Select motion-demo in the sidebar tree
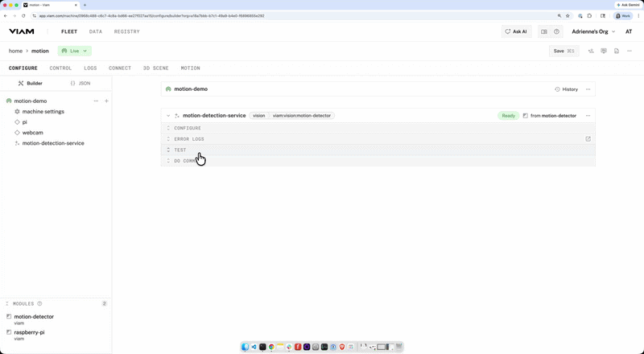644x354 pixels. (x=31, y=101)
